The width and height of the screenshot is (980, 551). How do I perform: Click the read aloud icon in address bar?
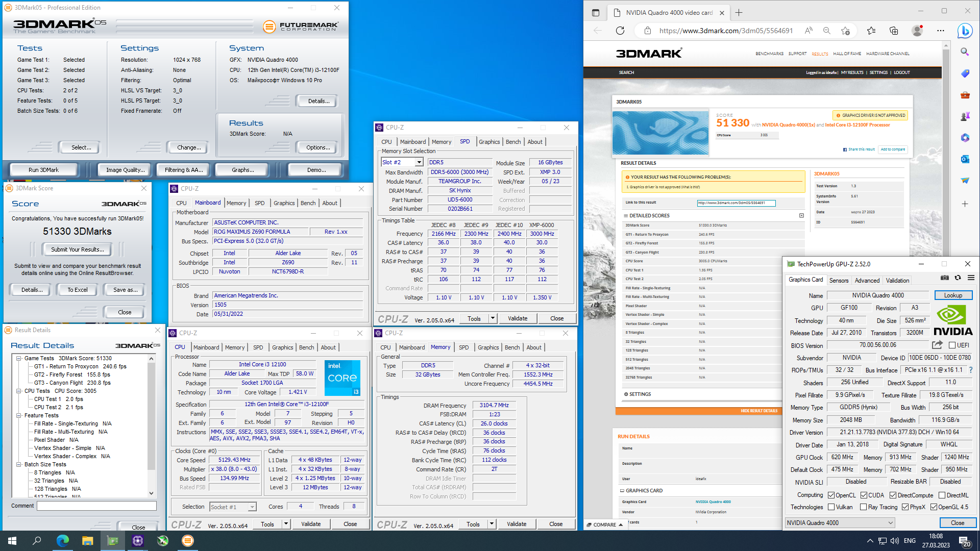coord(808,31)
